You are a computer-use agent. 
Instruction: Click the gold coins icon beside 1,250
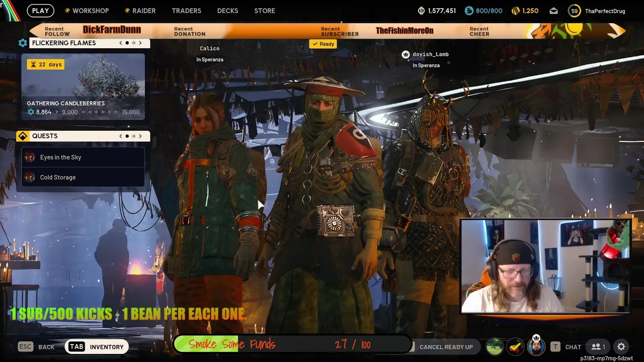[515, 11]
